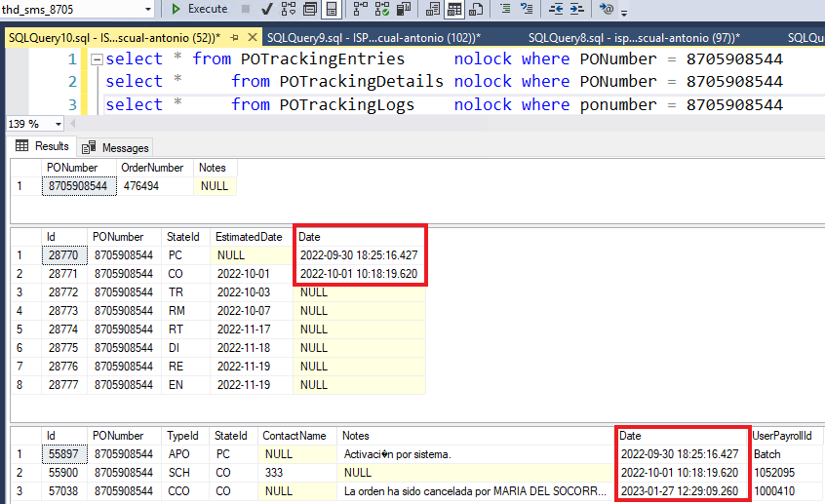Parse the query with the checkmark icon

coord(267,9)
